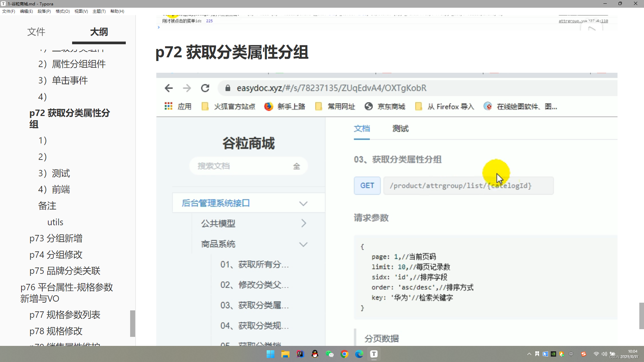Click the GET method button

[367, 186]
